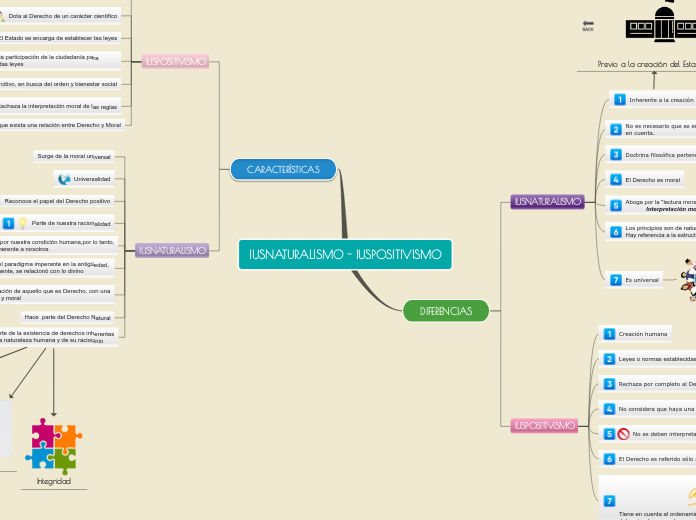Select pink IUSPOSITIVISMO node under DIFERENCIAS
Image resolution: width=696 pixels, height=520 pixels.
(544, 425)
